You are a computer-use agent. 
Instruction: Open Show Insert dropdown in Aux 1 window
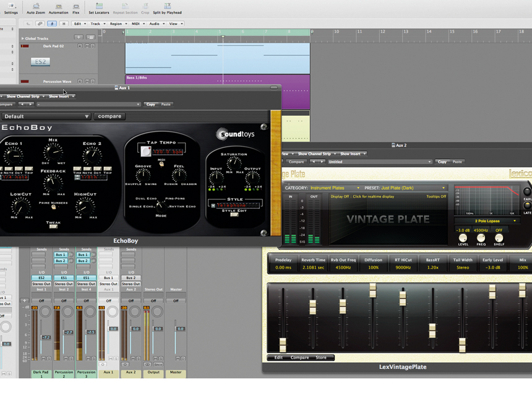point(61,97)
